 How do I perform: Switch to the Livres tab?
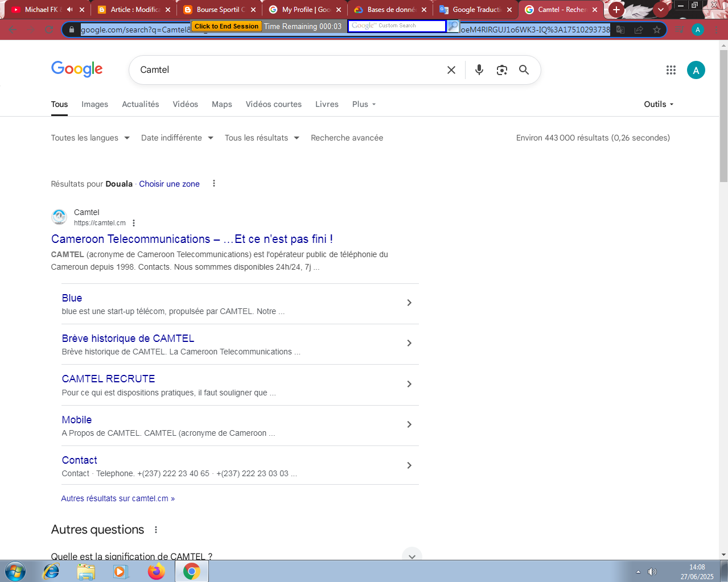tap(327, 104)
